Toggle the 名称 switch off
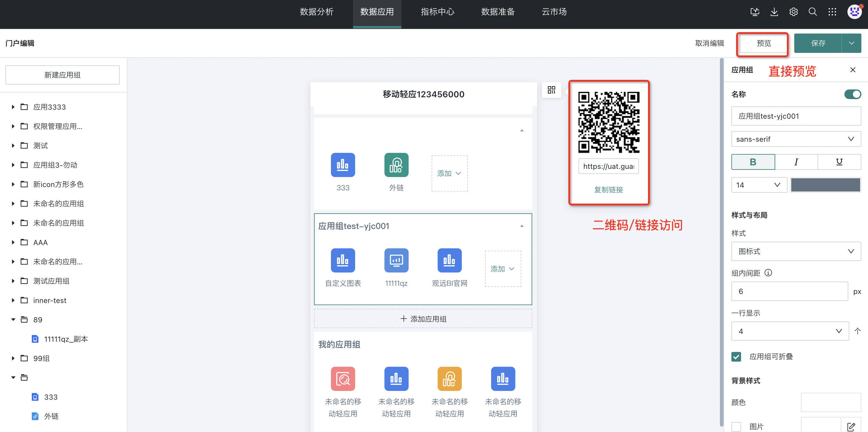This screenshot has height=432, width=868. pyautogui.click(x=852, y=94)
